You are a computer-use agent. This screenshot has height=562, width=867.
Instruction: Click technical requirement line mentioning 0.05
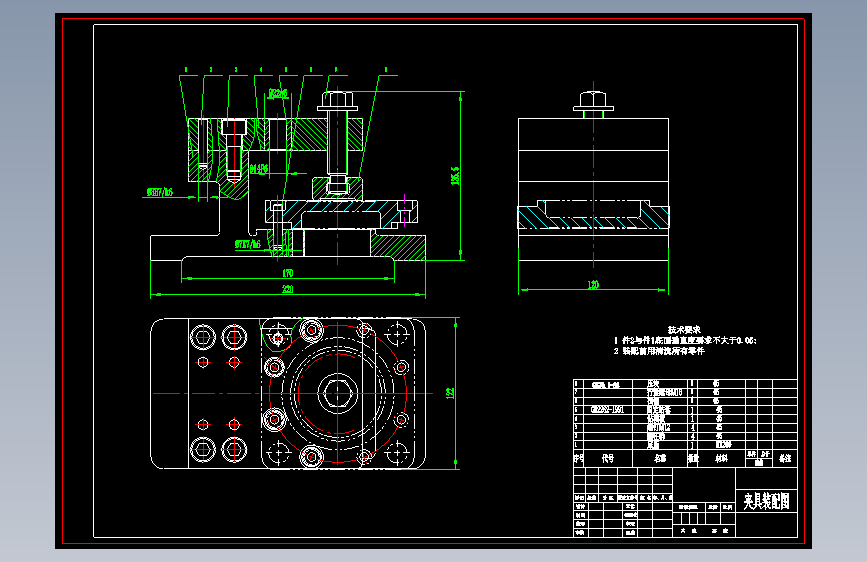click(685, 341)
